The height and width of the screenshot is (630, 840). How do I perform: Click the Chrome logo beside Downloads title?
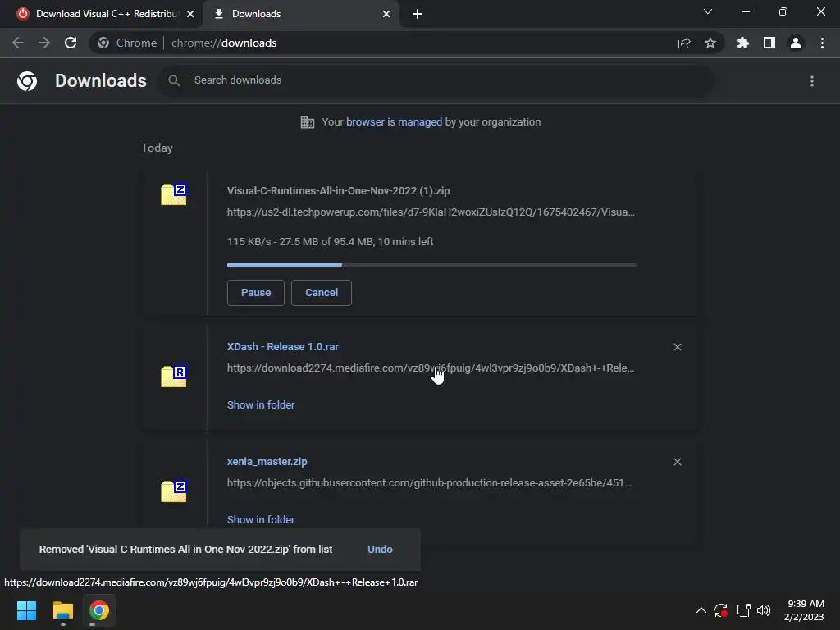point(27,81)
